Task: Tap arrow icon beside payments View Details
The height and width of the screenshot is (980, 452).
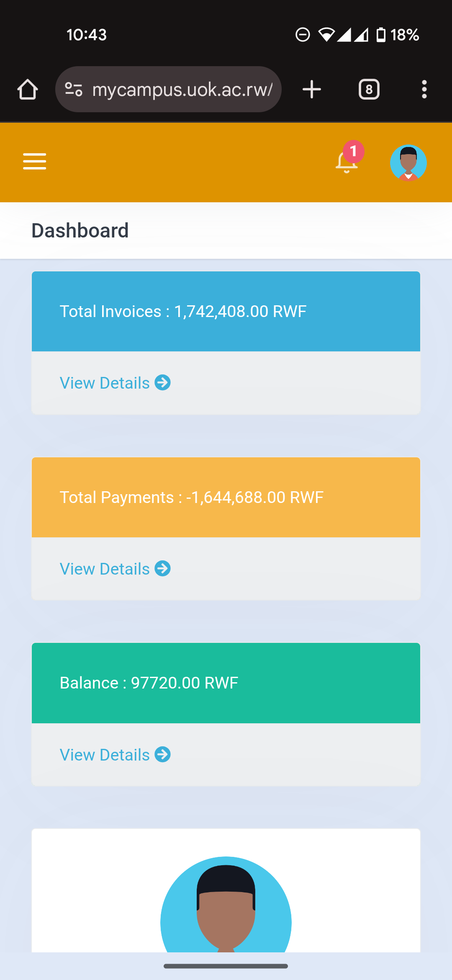Action: tap(162, 568)
